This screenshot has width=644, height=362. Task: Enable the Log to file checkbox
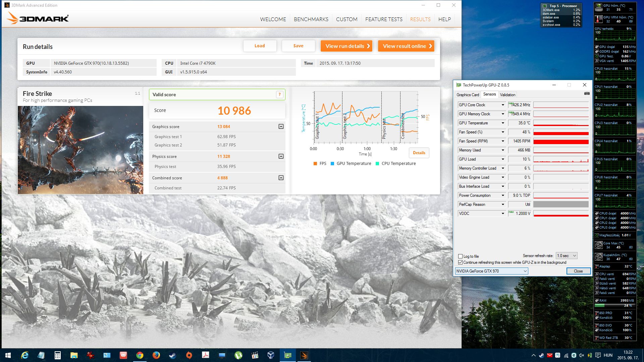[x=460, y=256]
